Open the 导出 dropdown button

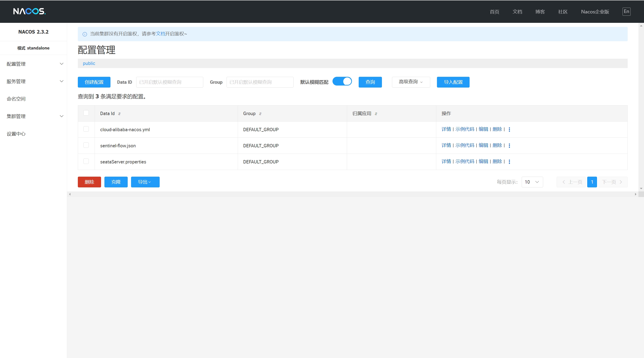pyautogui.click(x=145, y=182)
